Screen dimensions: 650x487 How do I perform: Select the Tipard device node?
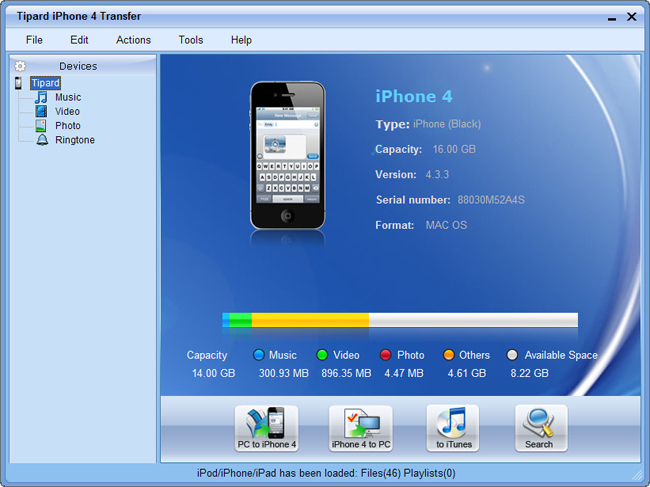46,83
